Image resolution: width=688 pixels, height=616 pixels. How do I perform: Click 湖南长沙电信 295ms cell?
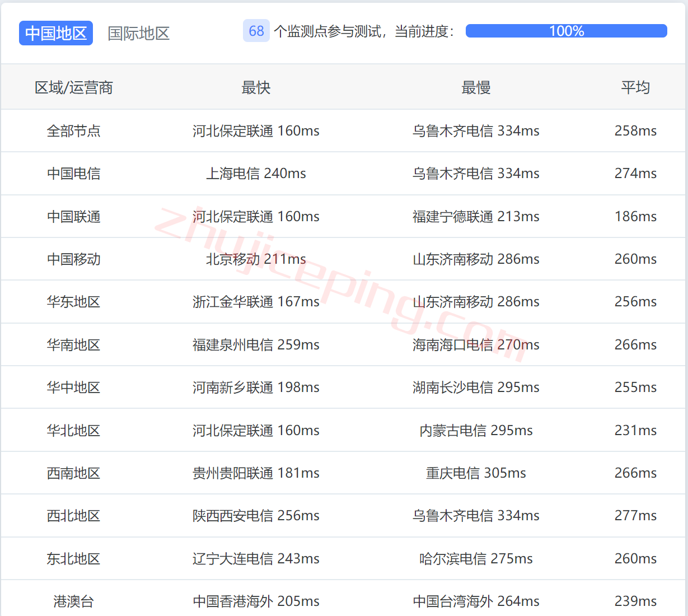(476, 387)
